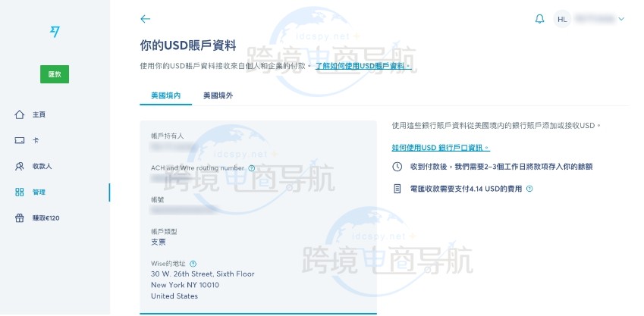Click the home icon beside 主頁
Screen dimensions: 644x316
[19, 114]
